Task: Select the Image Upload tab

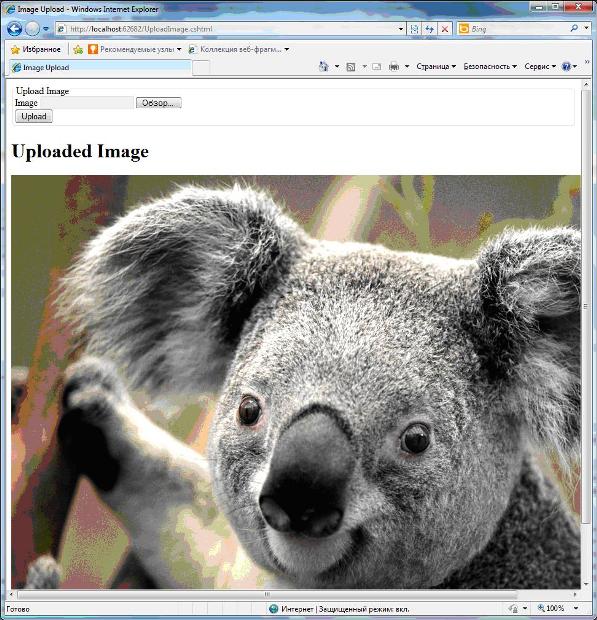Action: (100, 68)
